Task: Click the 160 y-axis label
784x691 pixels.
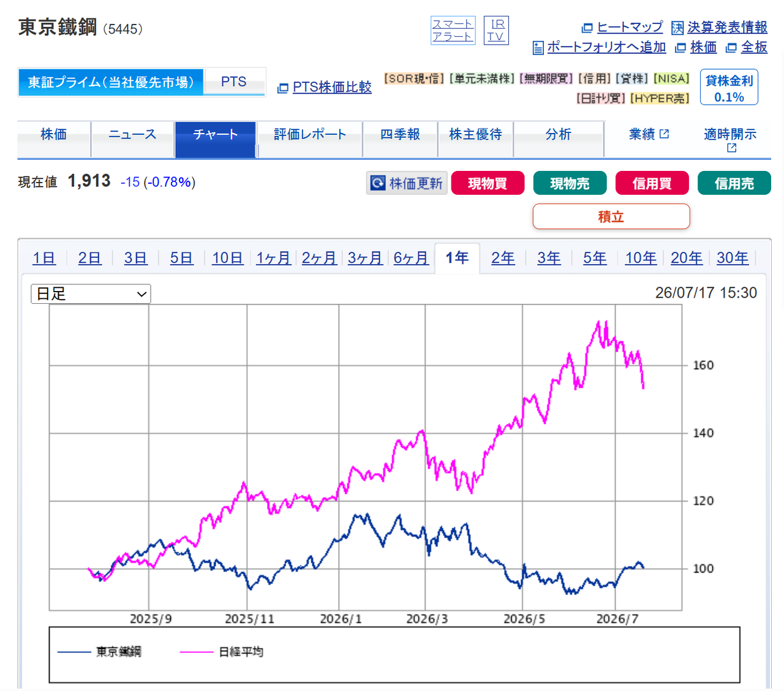Action: tap(703, 365)
